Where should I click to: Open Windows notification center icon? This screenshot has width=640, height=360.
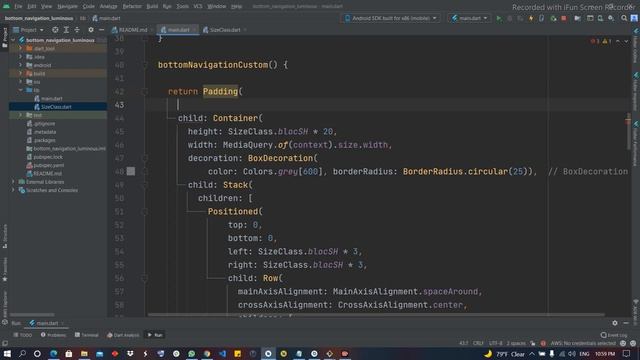click(627, 353)
